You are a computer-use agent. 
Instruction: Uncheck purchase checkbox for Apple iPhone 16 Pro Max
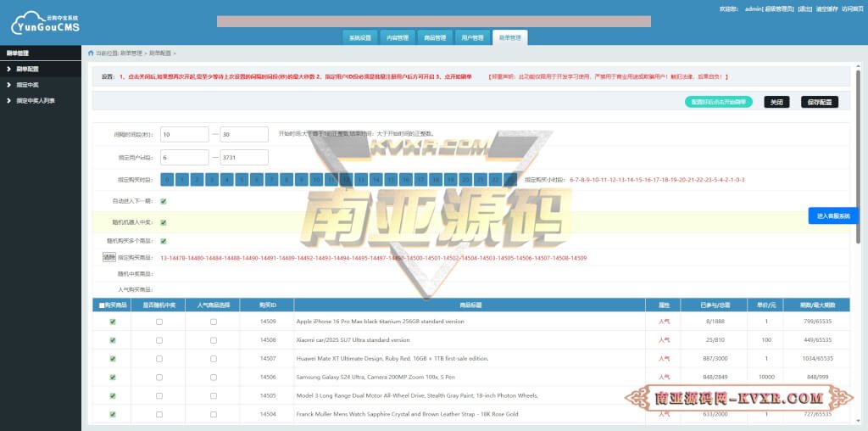[x=113, y=322]
